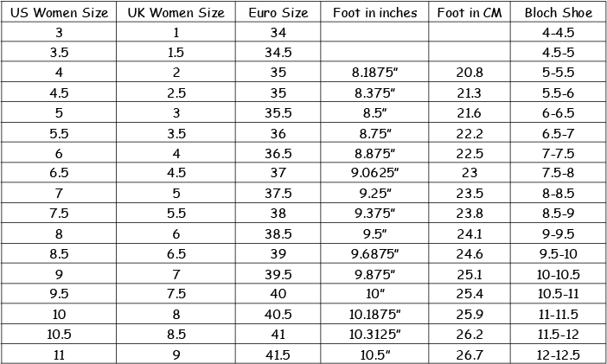Select the Bloch Shoe cell 11-11.5
Screen dimensions: 607x364
click(558, 314)
